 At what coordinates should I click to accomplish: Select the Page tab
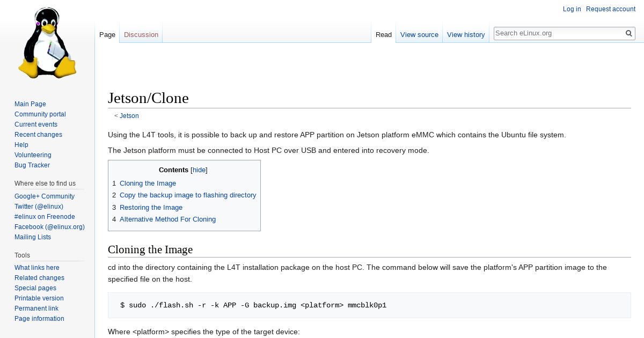[x=107, y=34]
